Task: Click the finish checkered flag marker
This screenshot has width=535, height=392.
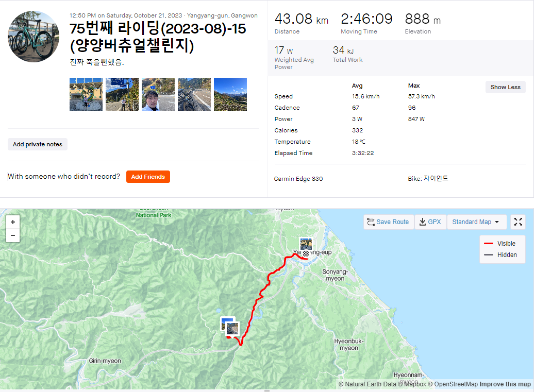Action: pyautogui.click(x=306, y=253)
